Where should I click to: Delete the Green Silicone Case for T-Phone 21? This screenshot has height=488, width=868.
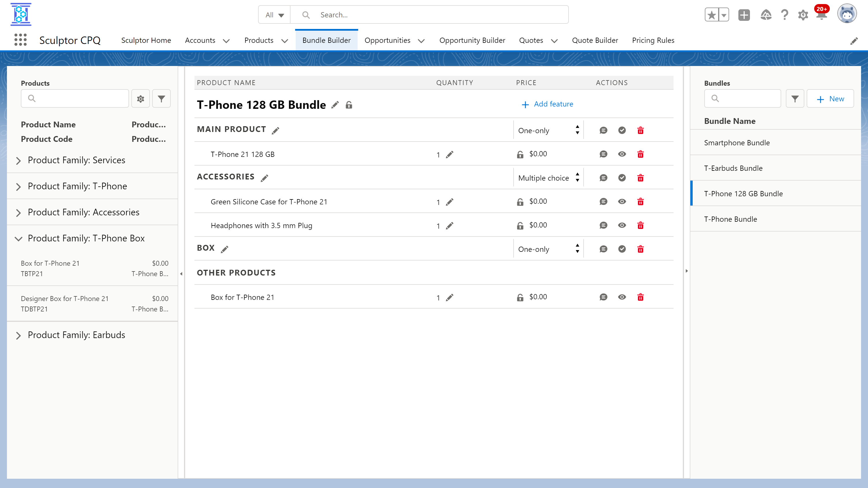click(641, 201)
